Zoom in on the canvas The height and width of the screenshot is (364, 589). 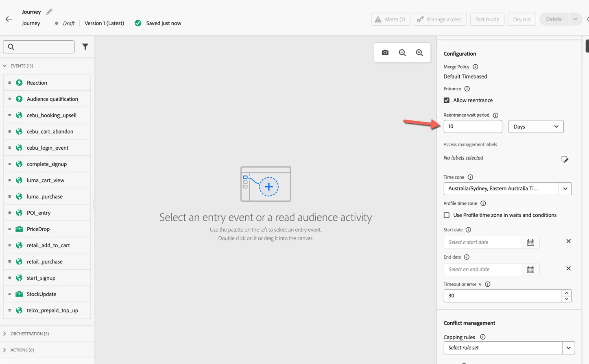419,52
